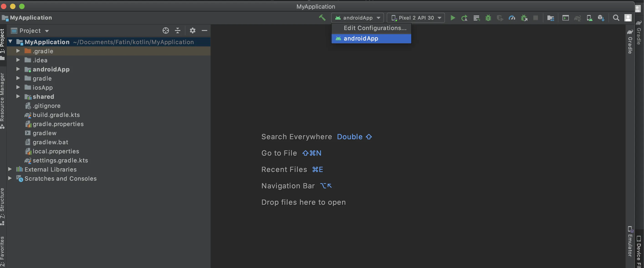Click the Make Project hammer icon
Image resolution: width=644 pixels, height=268 pixels.
(322, 18)
